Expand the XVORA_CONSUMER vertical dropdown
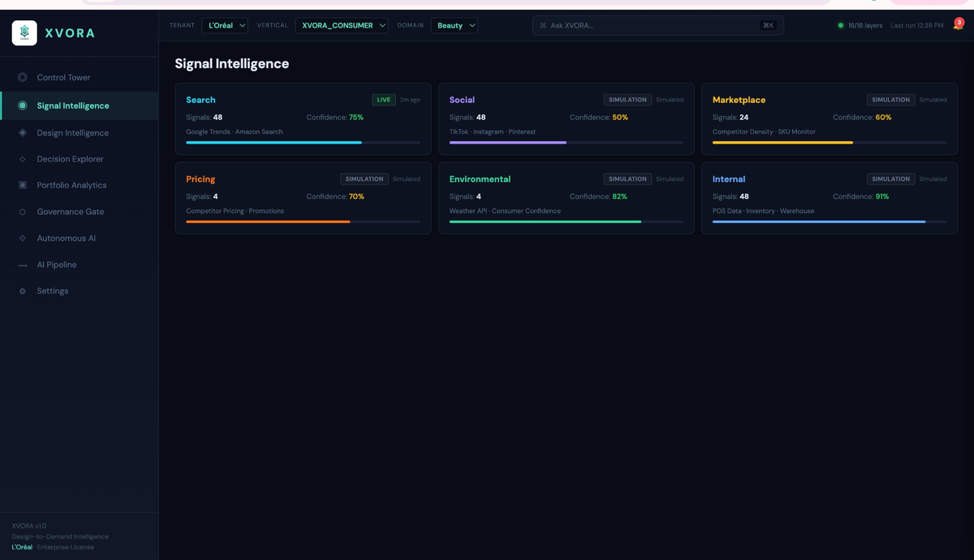Viewport: 974px width, 560px height. pyautogui.click(x=342, y=25)
